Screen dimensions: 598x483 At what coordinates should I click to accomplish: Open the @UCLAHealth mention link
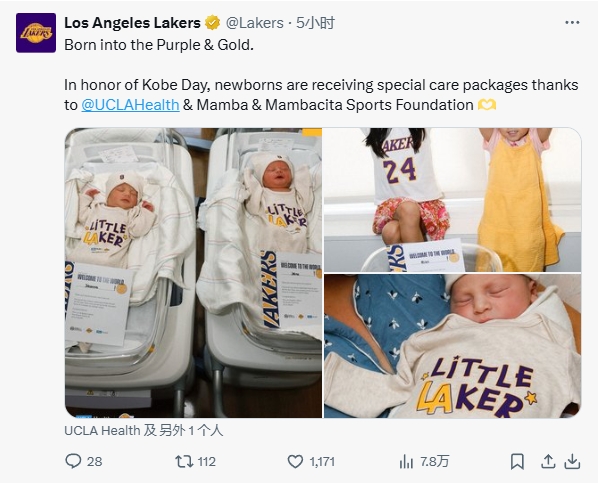[x=130, y=105]
